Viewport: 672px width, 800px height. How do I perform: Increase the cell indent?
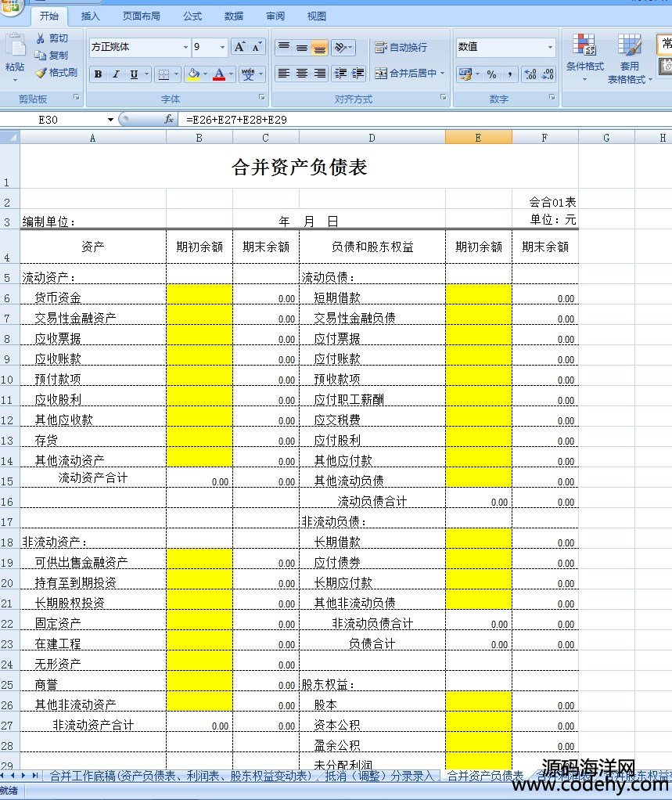click(x=358, y=74)
